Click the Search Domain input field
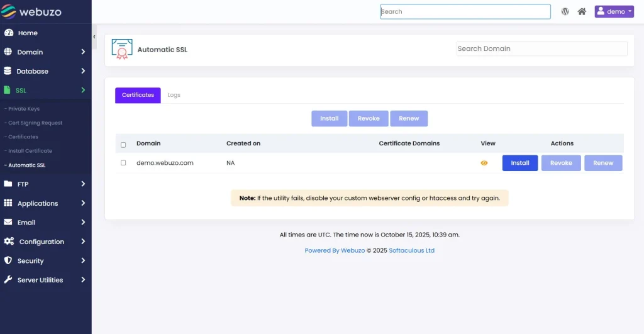 pyautogui.click(x=541, y=48)
